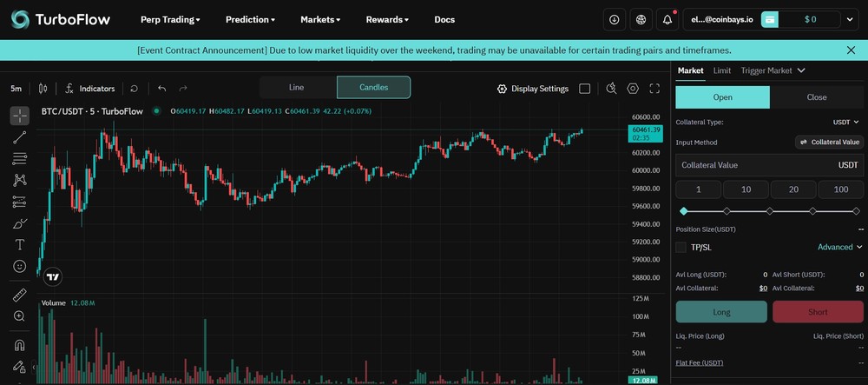Select the trend line drawing tool
Viewport: 868px width, 385px height.
(19, 137)
